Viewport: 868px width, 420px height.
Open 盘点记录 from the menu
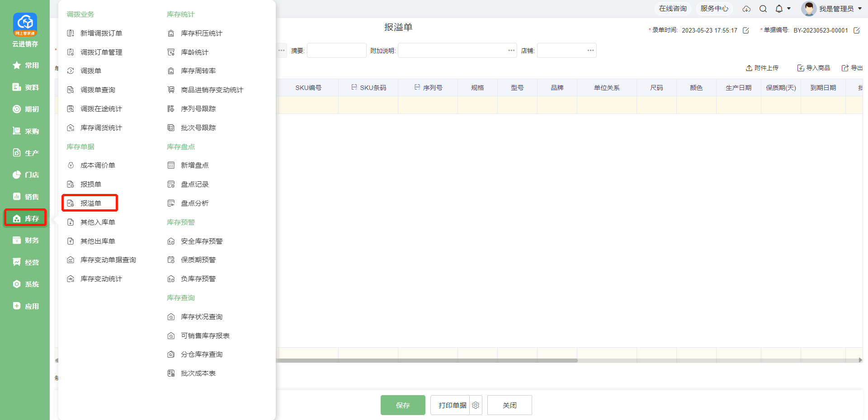pyautogui.click(x=195, y=184)
